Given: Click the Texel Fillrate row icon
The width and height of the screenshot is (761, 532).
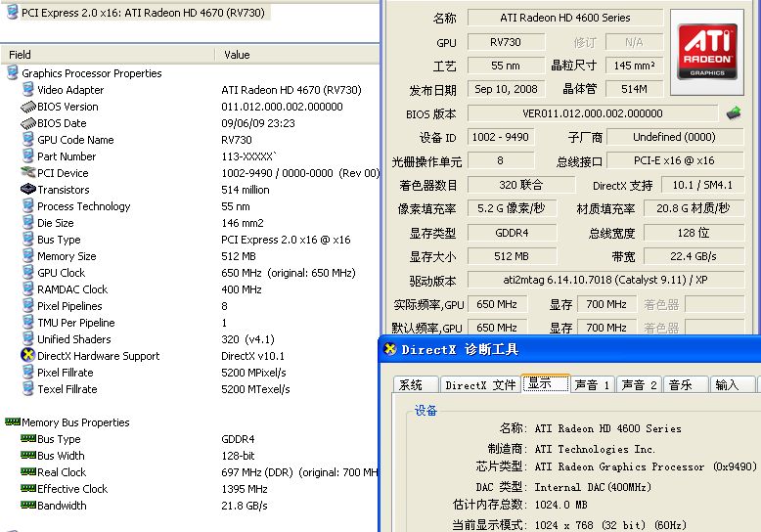Looking at the screenshot, I should click(28, 388).
